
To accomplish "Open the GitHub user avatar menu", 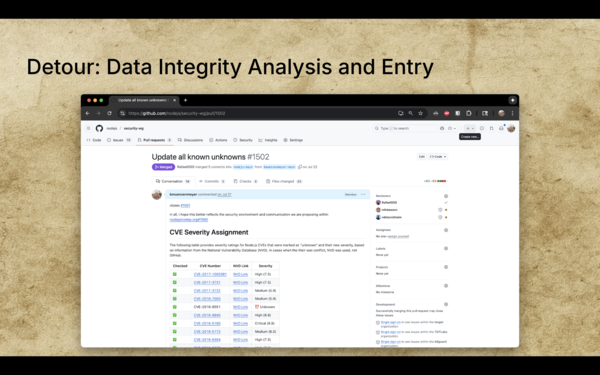I will click(x=511, y=128).
